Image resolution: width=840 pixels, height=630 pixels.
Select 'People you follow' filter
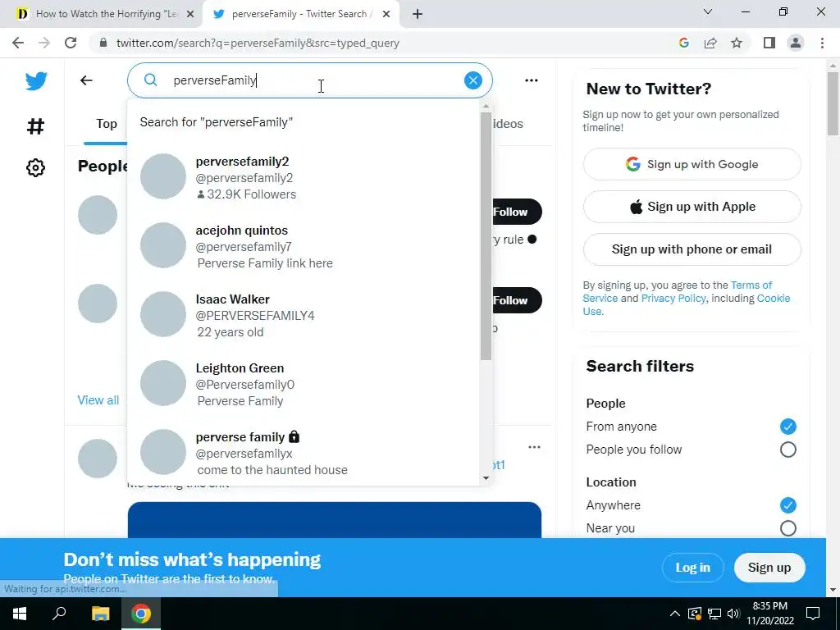coord(788,450)
